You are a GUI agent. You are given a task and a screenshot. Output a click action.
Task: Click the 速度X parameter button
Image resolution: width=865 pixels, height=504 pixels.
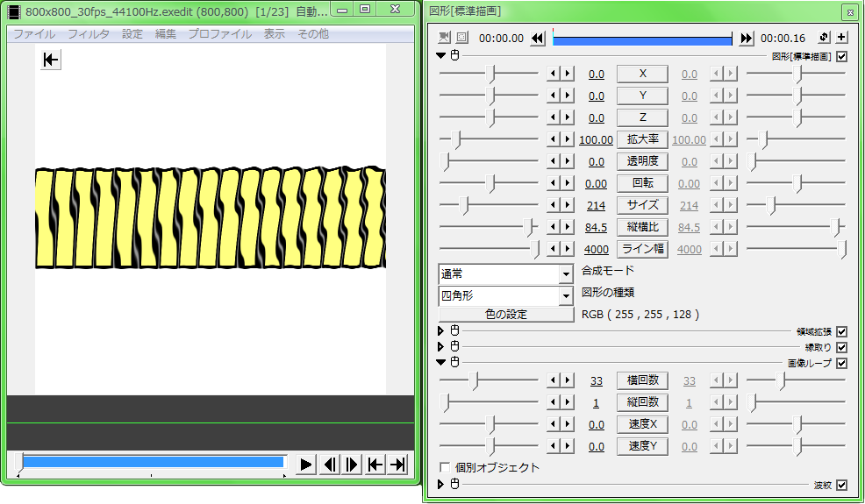pyautogui.click(x=643, y=424)
